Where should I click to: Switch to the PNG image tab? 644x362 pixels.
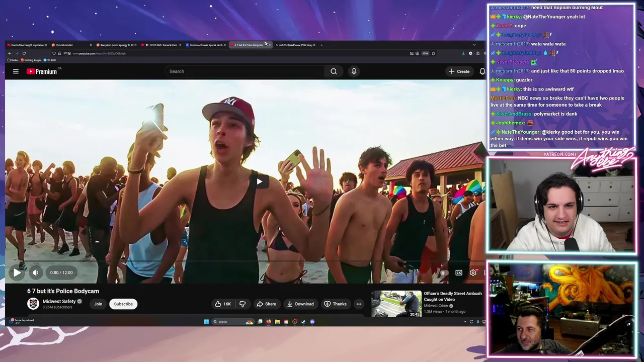[x=295, y=45]
